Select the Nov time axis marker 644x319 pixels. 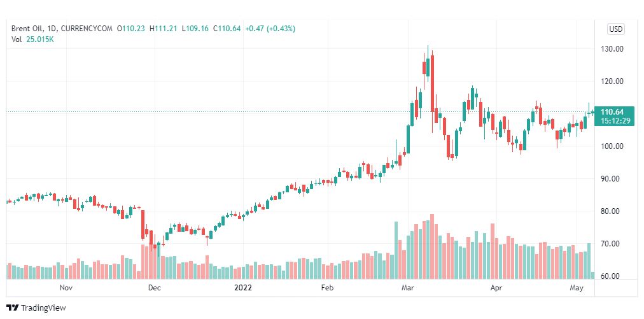66,288
